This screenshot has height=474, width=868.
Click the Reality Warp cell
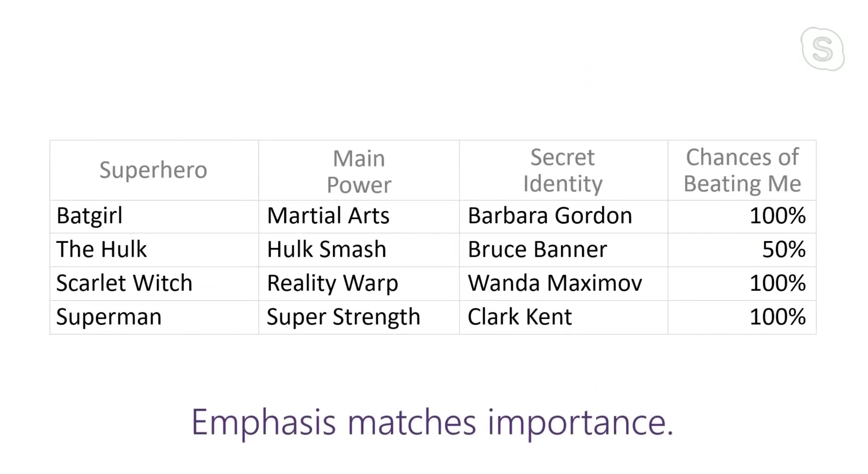point(359,283)
